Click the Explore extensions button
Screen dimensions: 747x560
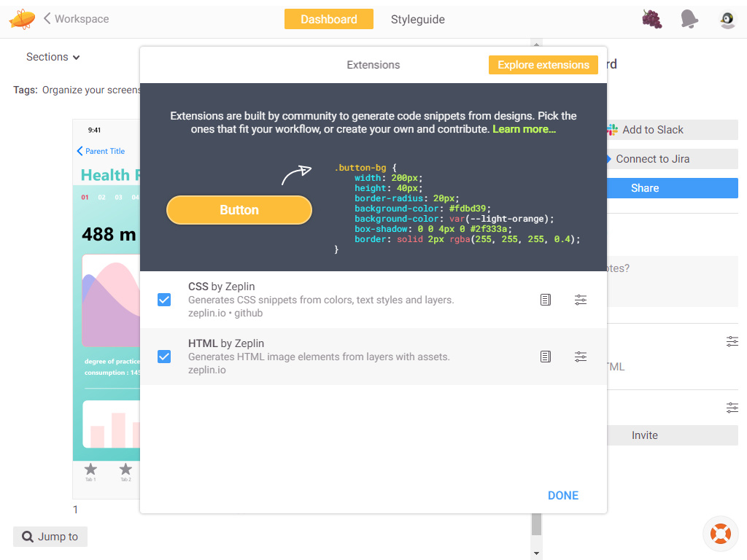pos(543,65)
